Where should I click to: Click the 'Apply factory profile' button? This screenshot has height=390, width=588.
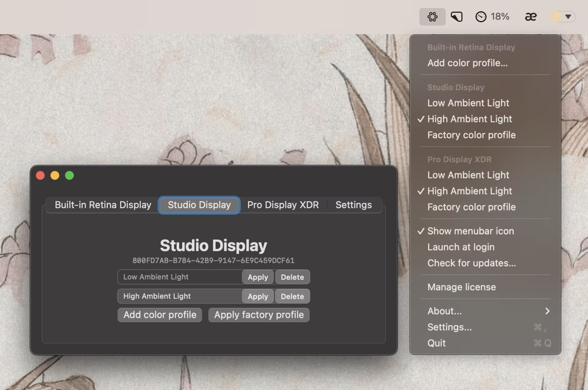(259, 315)
